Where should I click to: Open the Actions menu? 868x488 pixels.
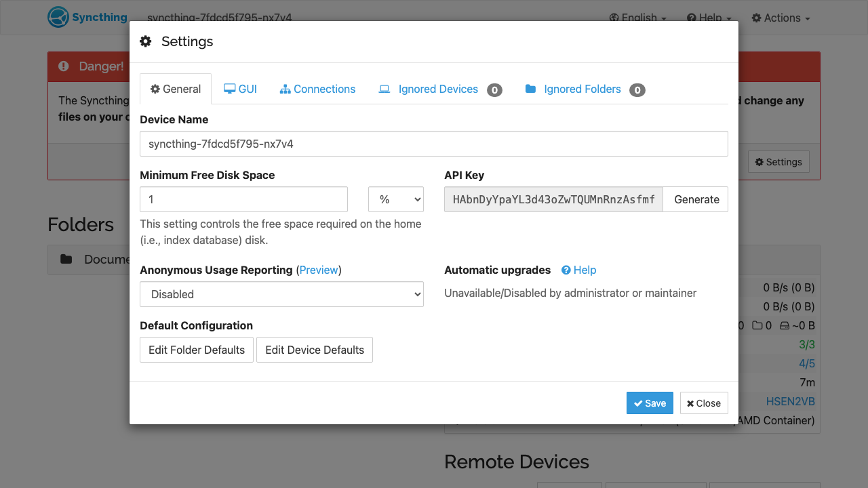[x=781, y=18]
